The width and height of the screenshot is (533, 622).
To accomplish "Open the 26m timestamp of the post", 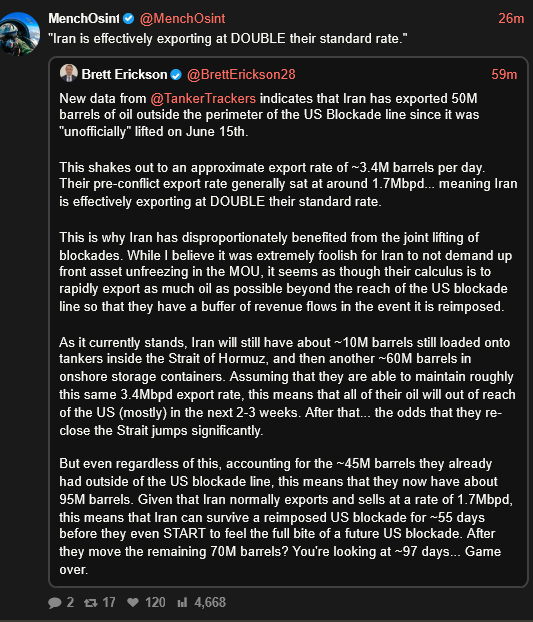I will point(511,18).
